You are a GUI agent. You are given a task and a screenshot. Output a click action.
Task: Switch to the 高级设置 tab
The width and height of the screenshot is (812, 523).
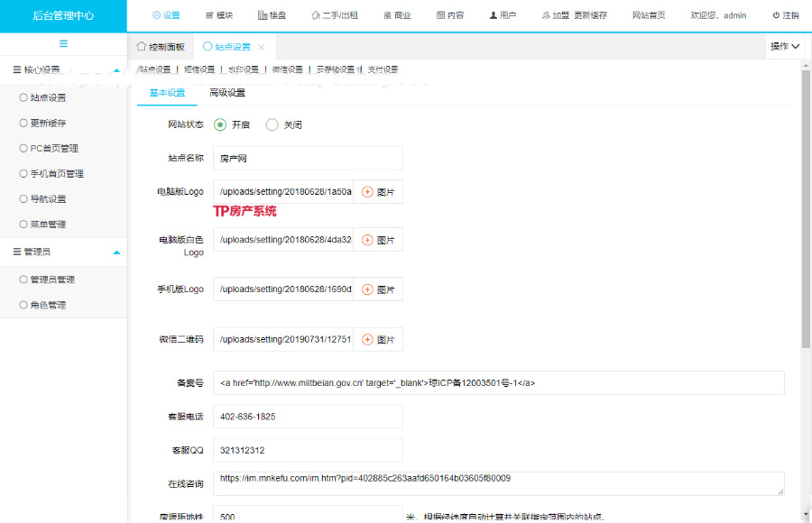226,93
